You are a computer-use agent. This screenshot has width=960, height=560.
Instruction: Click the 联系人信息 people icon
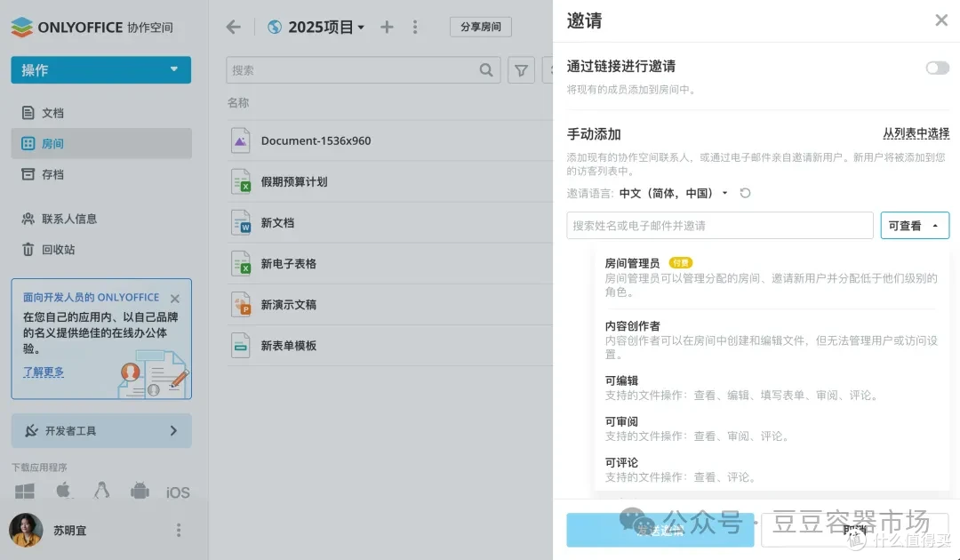28,219
